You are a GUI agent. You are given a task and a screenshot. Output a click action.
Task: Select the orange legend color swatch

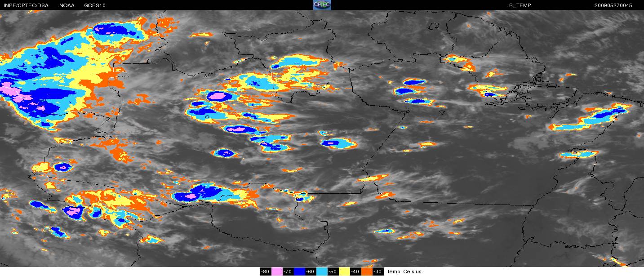(367, 272)
